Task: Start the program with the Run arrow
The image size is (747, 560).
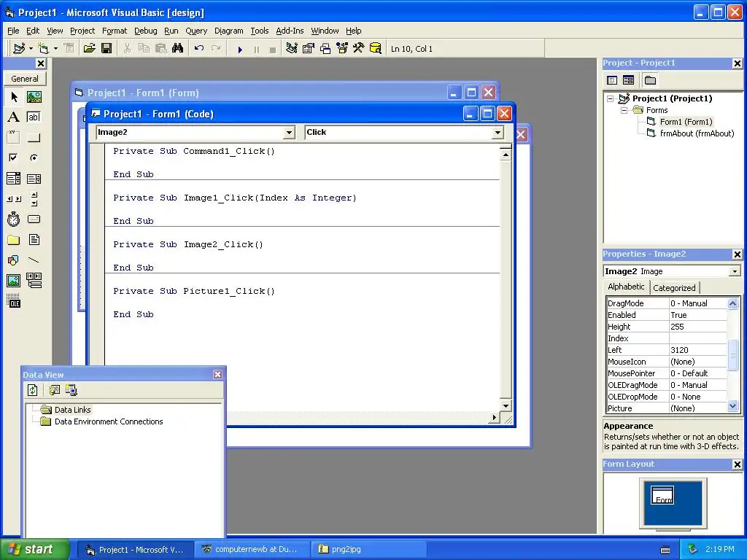Action: [x=240, y=49]
